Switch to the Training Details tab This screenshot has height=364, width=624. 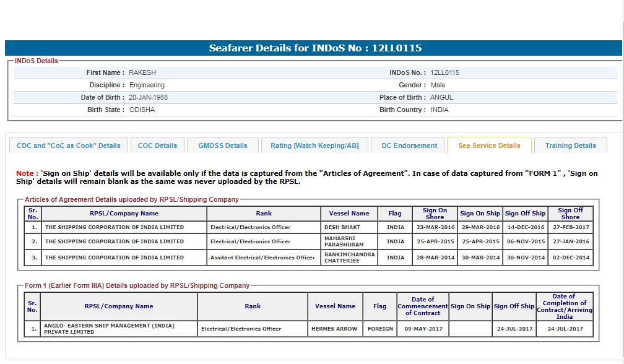tap(570, 145)
